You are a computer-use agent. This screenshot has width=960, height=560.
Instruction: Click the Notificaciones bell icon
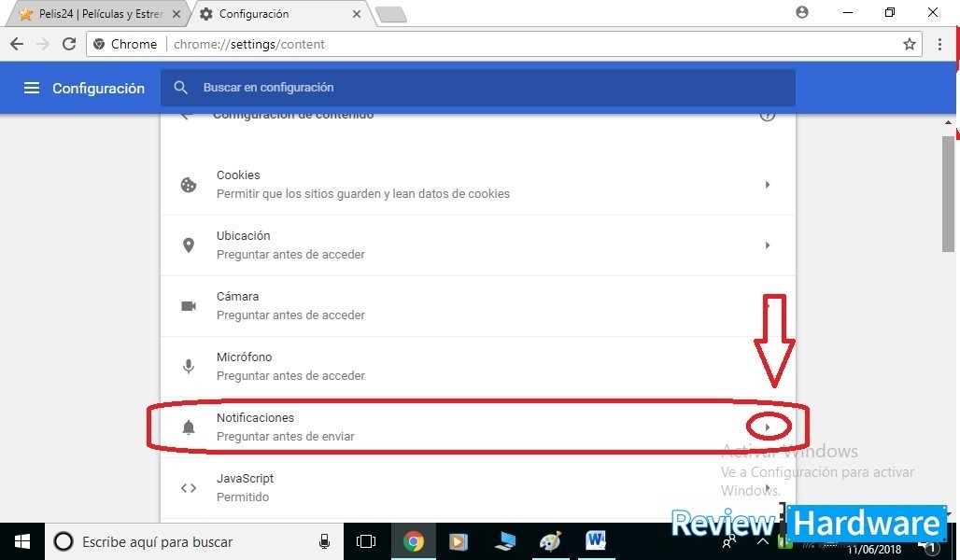(189, 427)
